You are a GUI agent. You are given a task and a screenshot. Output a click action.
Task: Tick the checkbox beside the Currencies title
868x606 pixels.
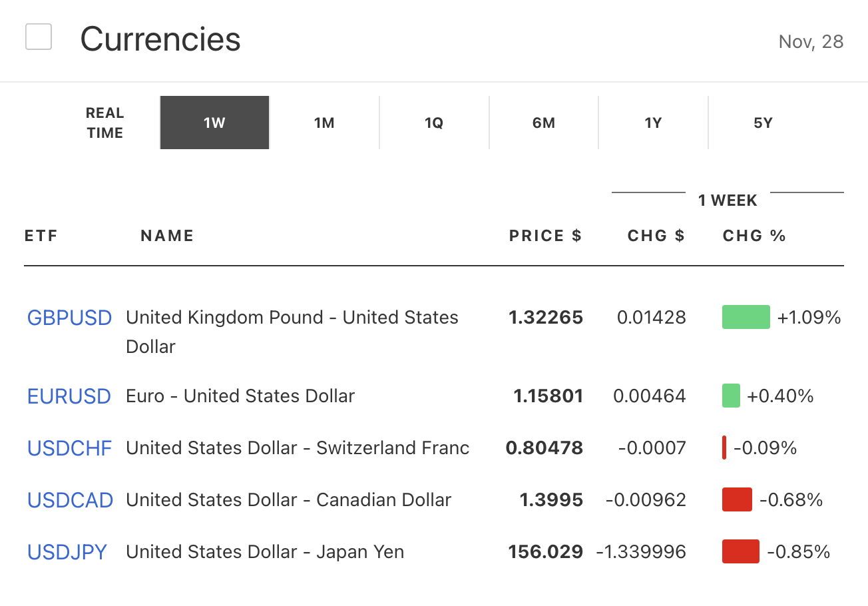(x=39, y=37)
